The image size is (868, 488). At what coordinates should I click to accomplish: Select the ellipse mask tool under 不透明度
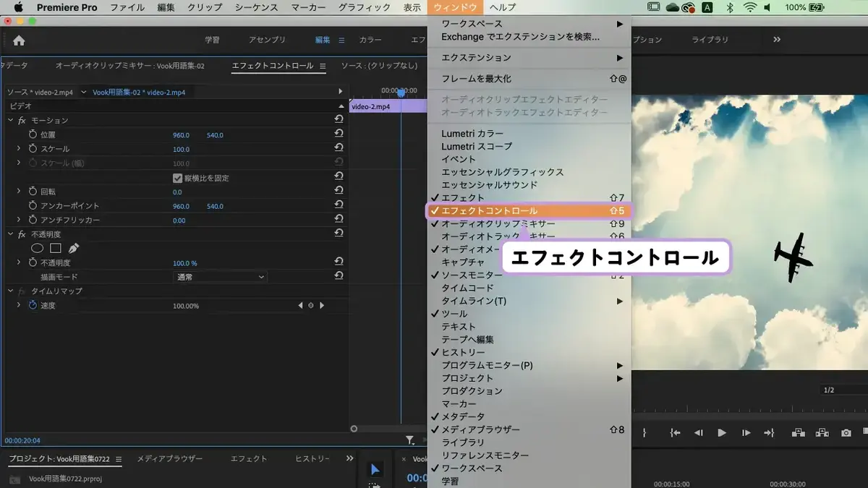38,249
